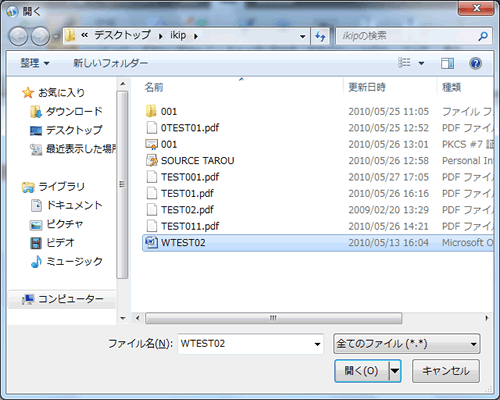Image resolution: width=500 pixels, height=400 pixels.
Task: Click 新しいフォルダー in the toolbar
Action: [x=110, y=63]
